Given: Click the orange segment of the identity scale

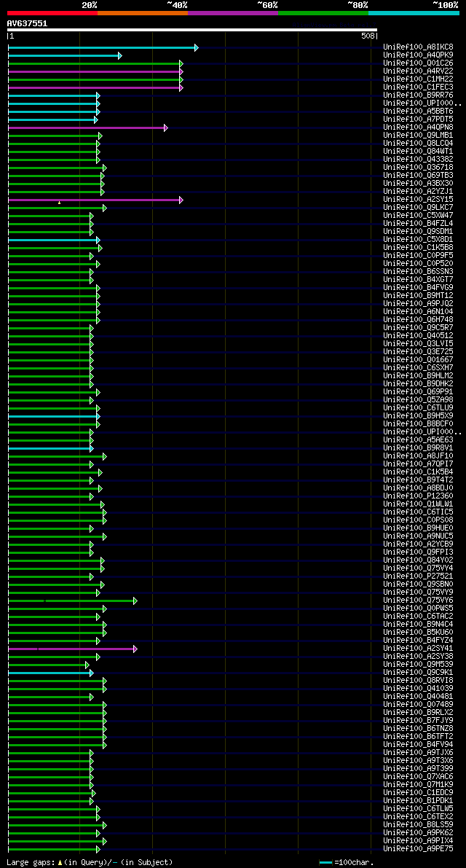Looking at the screenshot, I should point(143,12).
